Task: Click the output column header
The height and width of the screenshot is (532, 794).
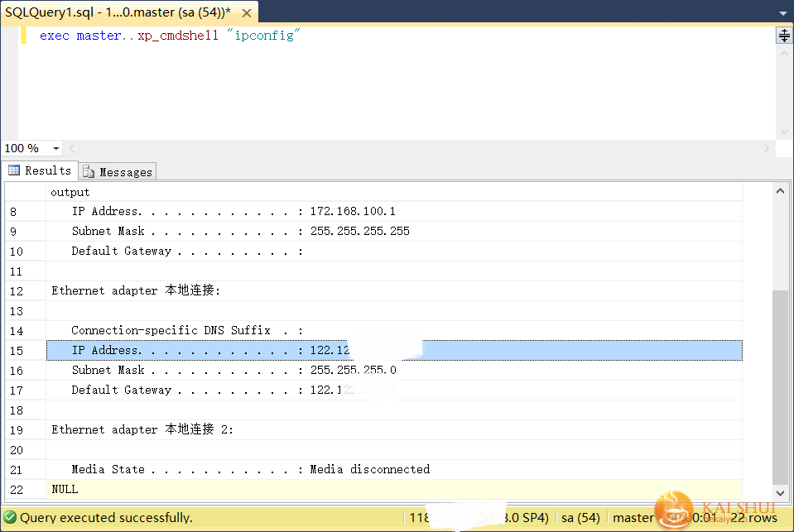Action: [394, 192]
